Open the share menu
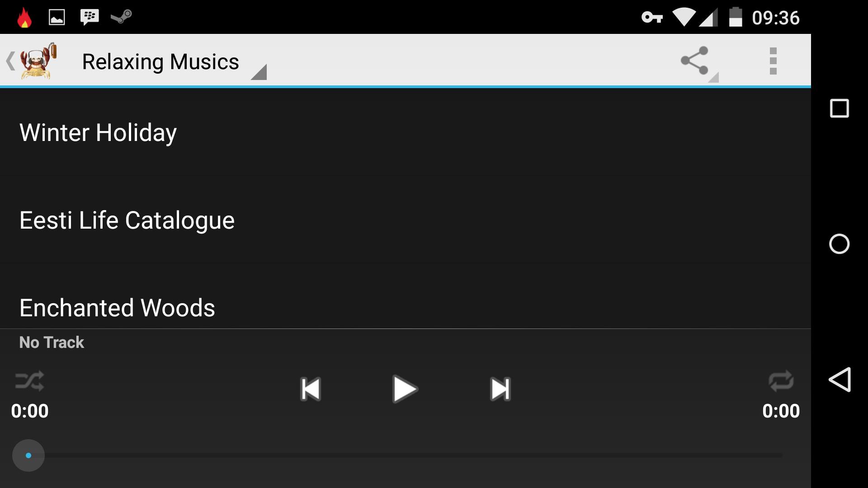Viewport: 868px width, 488px height. (x=695, y=61)
